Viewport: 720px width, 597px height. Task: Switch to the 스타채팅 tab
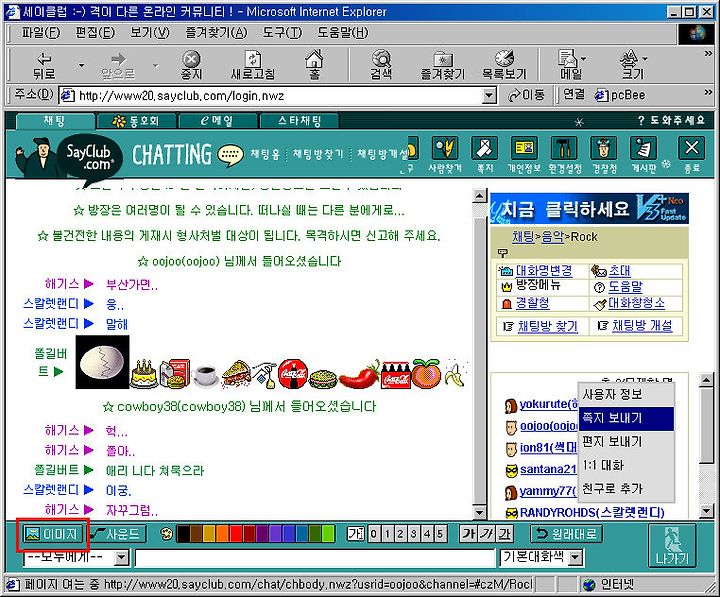299,121
